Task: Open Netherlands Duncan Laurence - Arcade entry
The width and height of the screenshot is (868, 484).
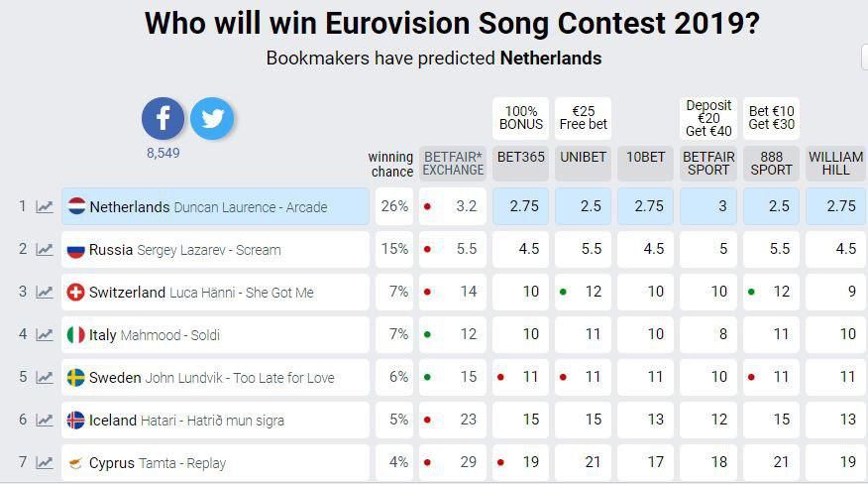Action: (215, 206)
